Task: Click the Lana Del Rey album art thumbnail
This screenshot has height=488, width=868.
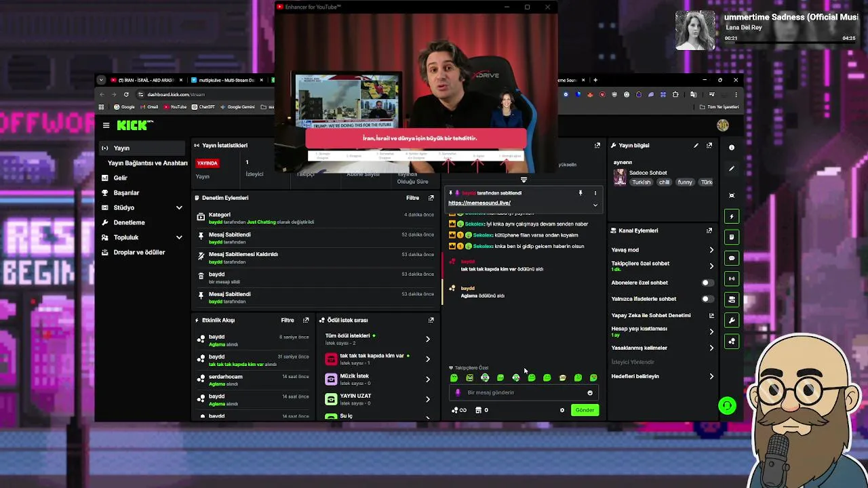Action: coord(695,30)
